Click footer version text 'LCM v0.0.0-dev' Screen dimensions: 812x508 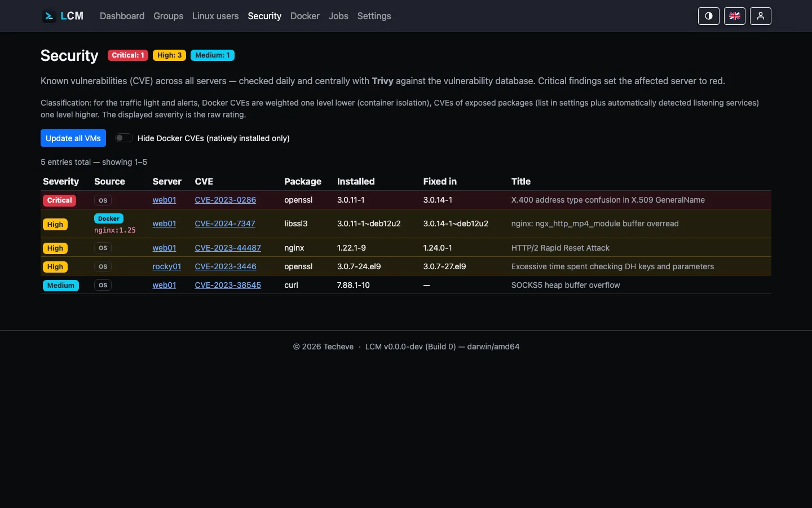pos(394,347)
